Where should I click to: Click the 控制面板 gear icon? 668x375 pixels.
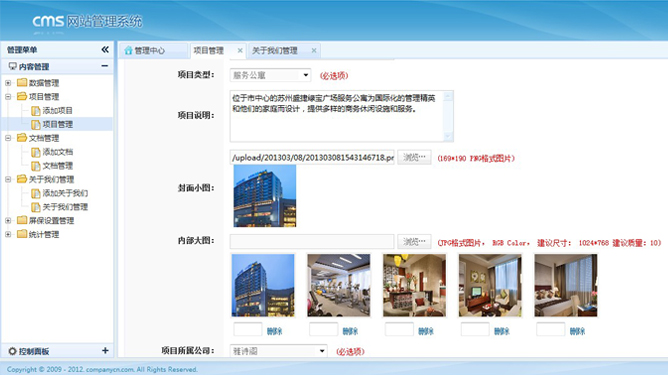(x=12, y=351)
